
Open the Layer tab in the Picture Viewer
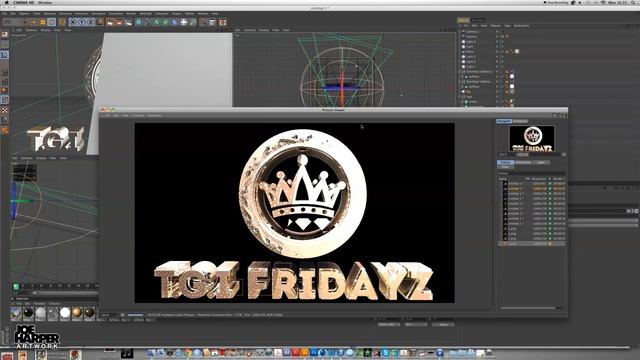(x=541, y=162)
